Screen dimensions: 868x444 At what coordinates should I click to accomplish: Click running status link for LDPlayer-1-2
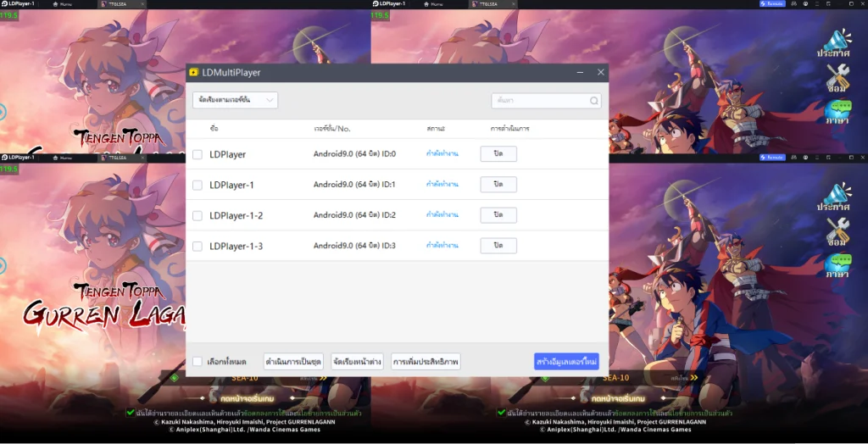442,215
